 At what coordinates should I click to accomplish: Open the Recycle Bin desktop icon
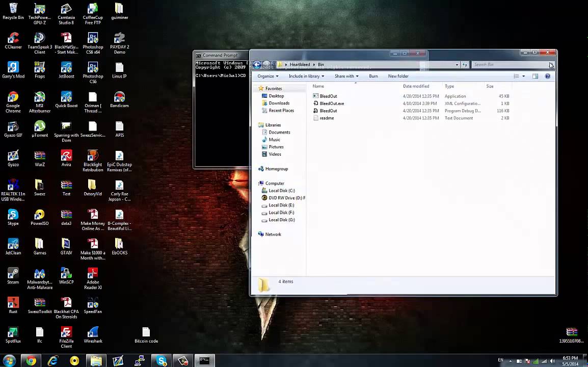[x=13, y=12]
